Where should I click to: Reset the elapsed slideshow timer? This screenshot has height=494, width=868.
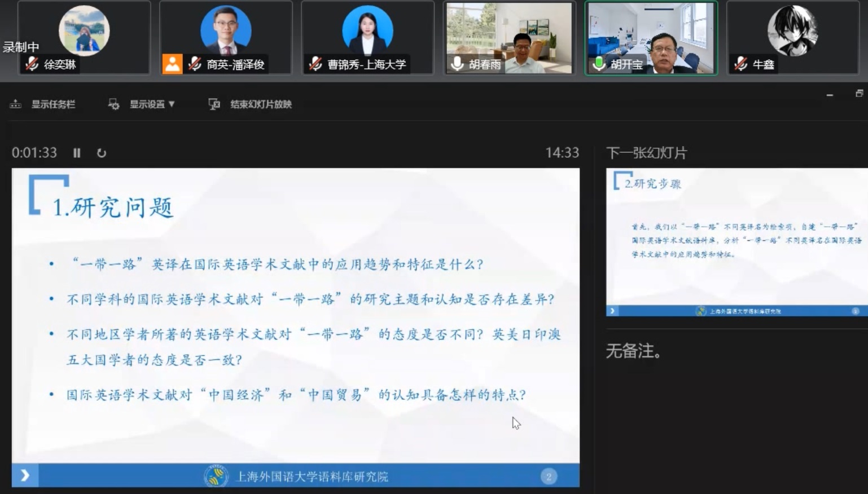pos(102,153)
